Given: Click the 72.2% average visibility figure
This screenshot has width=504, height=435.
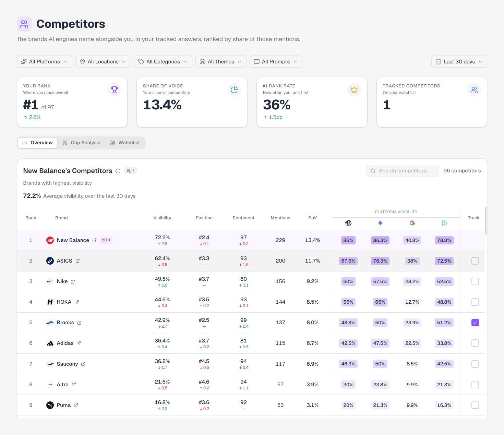Looking at the screenshot, I should coord(32,196).
